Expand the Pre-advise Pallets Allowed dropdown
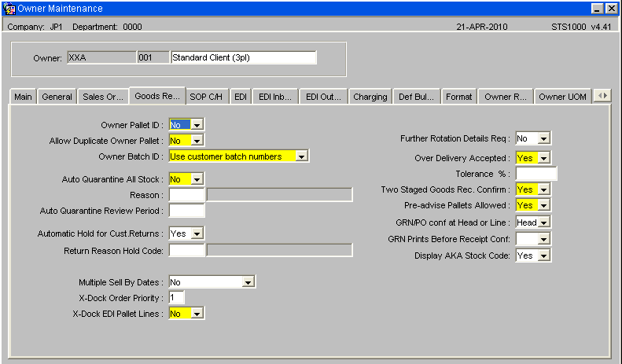The width and height of the screenshot is (622, 364). 544,205
